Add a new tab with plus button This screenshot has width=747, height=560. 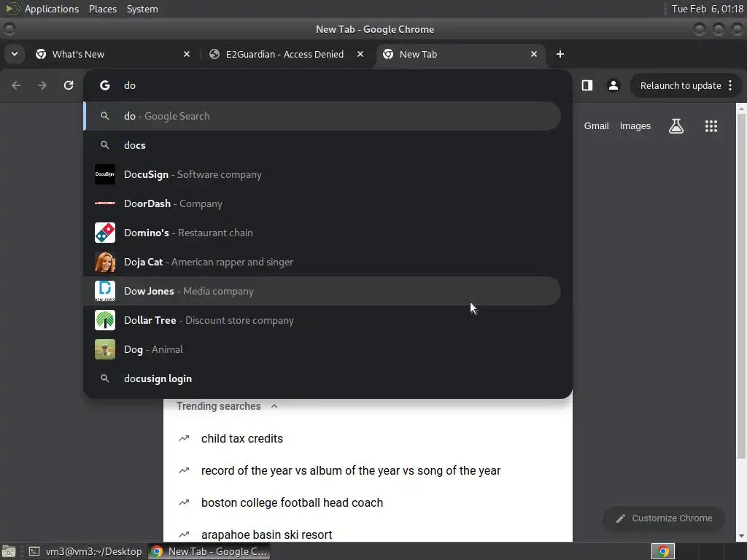pyautogui.click(x=560, y=54)
